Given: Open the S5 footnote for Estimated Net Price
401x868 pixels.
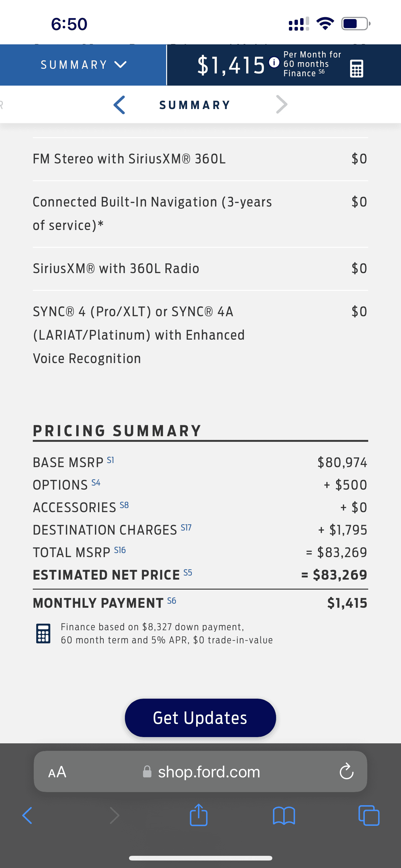Looking at the screenshot, I should (x=187, y=572).
